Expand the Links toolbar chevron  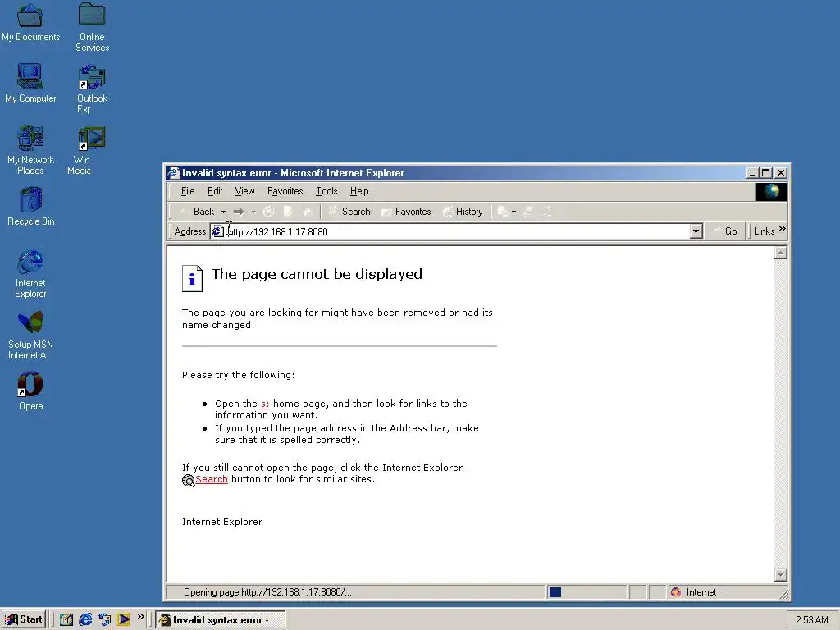coord(782,230)
